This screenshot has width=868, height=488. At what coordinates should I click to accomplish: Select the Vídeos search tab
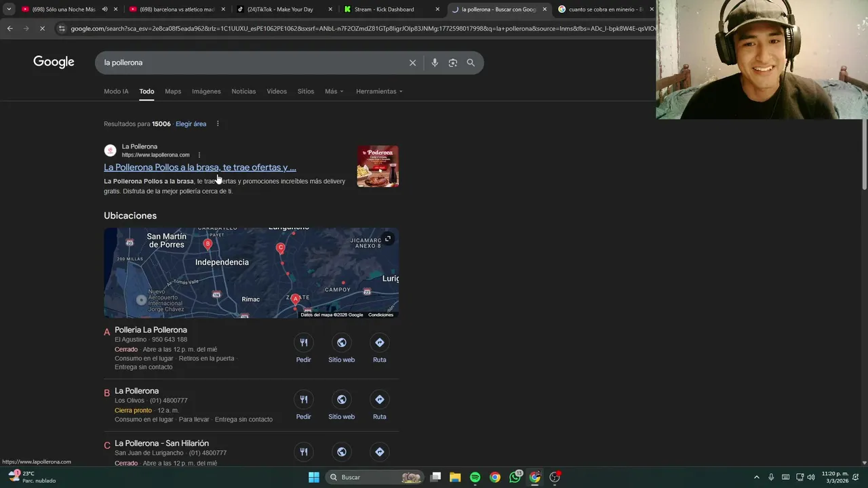coord(277,91)
